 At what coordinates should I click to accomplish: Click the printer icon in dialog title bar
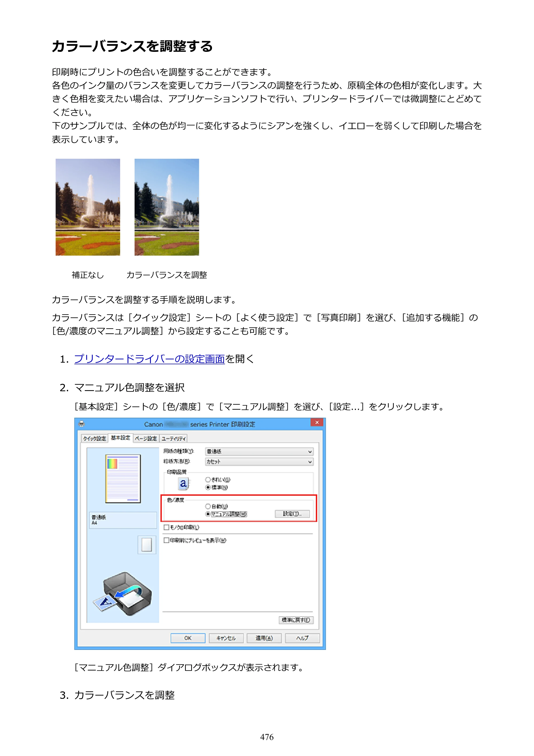[82, 424]
